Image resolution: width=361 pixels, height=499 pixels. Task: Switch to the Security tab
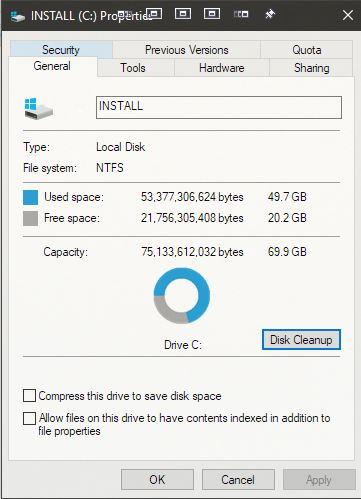tap(61, 50)
